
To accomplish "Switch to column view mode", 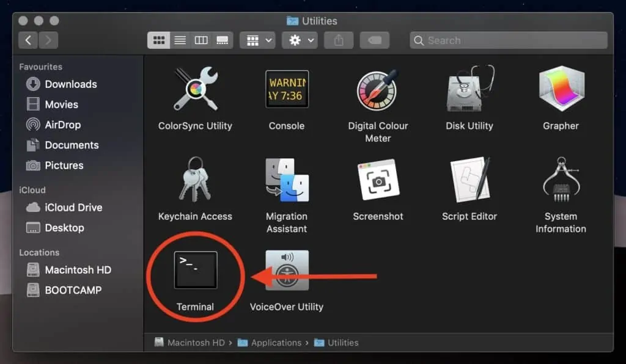I will coord(201,40).
